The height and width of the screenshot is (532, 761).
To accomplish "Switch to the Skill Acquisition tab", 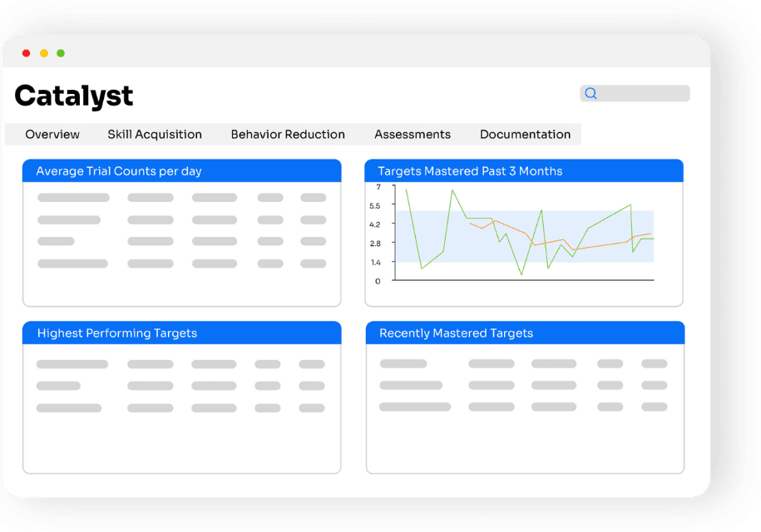I will tap(155, 134).
